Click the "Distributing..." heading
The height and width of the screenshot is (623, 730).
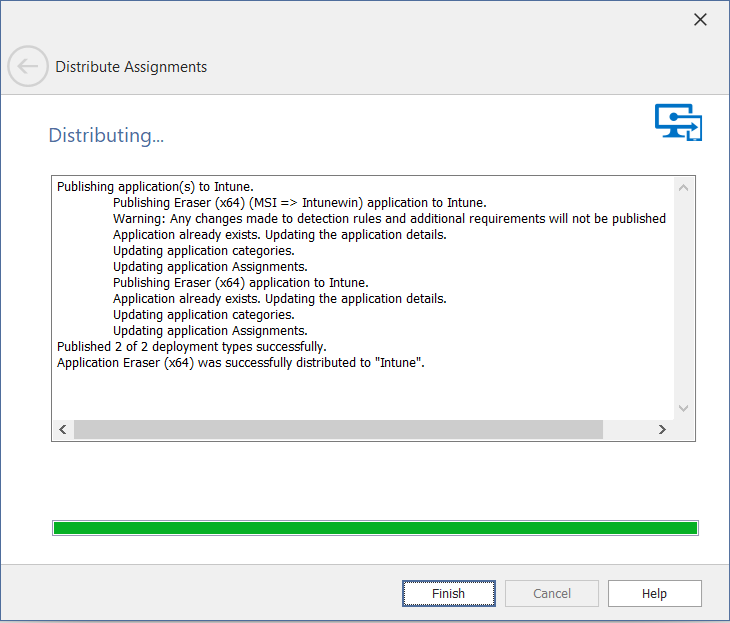(x=106, y=135)
